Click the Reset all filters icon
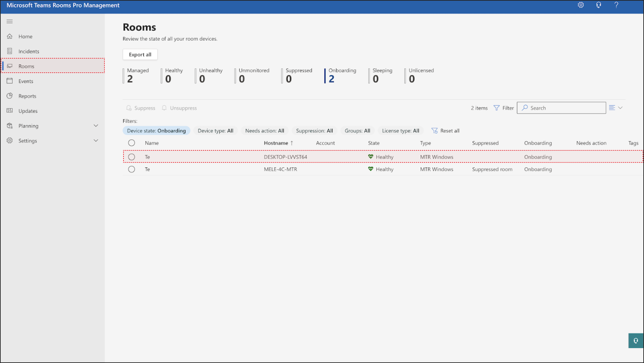 tap(434, 131)
